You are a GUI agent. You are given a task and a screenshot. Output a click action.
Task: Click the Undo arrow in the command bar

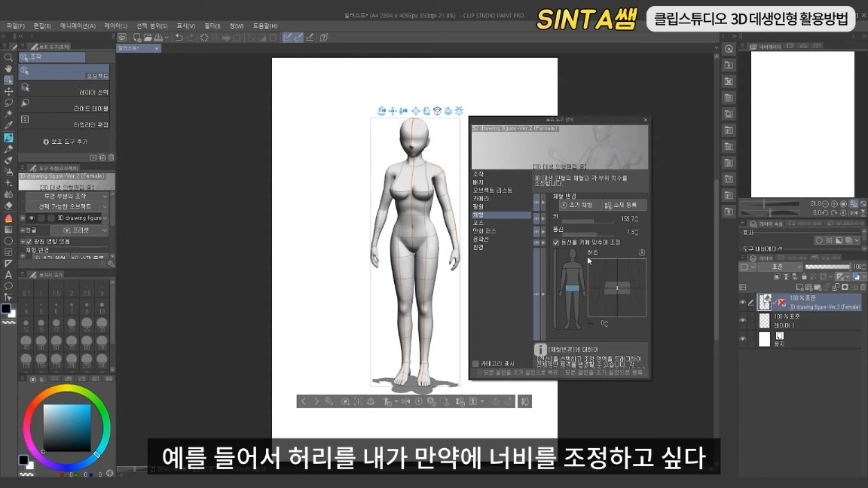[x=179, y=38]
